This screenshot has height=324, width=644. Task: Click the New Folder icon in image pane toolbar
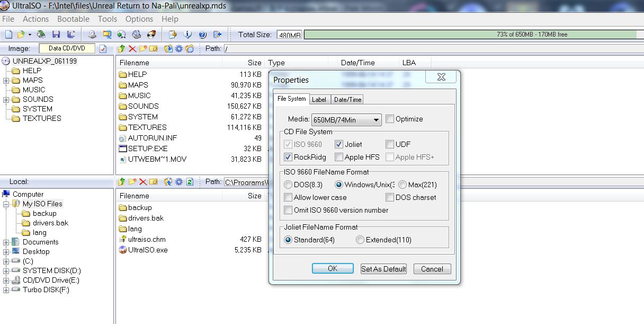[x=143, y=49]
